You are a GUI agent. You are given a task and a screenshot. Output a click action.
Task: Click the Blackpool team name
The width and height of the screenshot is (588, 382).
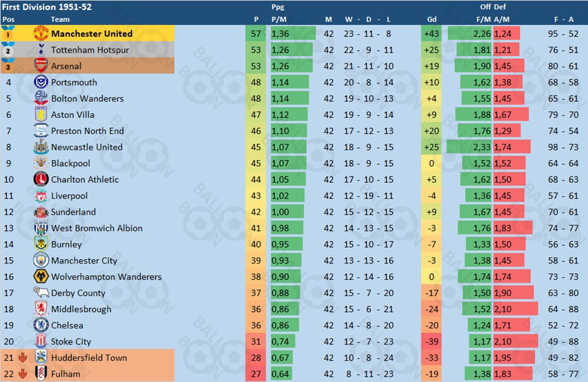coord(70,164)
